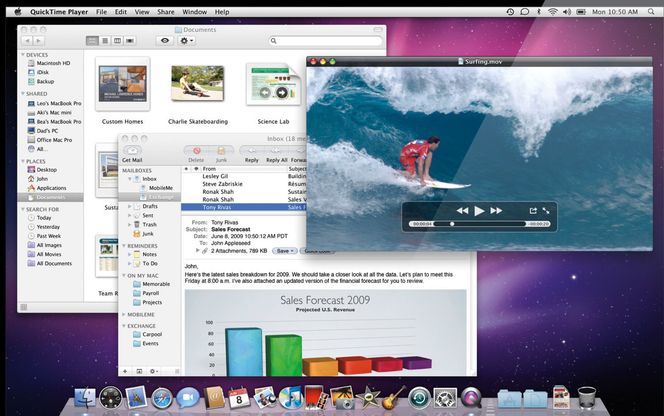Toggle Finder toolbar with top-right pill button
664x416 pixels.
378,30
